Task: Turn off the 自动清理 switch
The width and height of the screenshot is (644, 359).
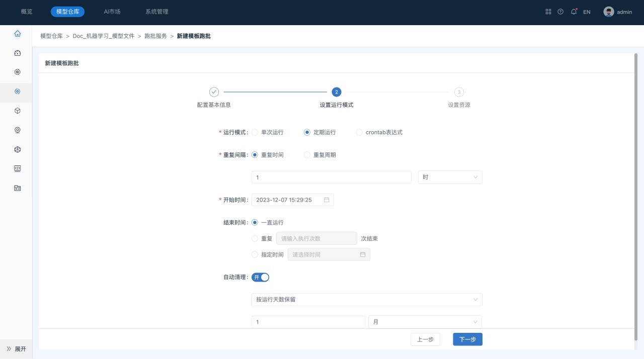Action: (261, 277)
